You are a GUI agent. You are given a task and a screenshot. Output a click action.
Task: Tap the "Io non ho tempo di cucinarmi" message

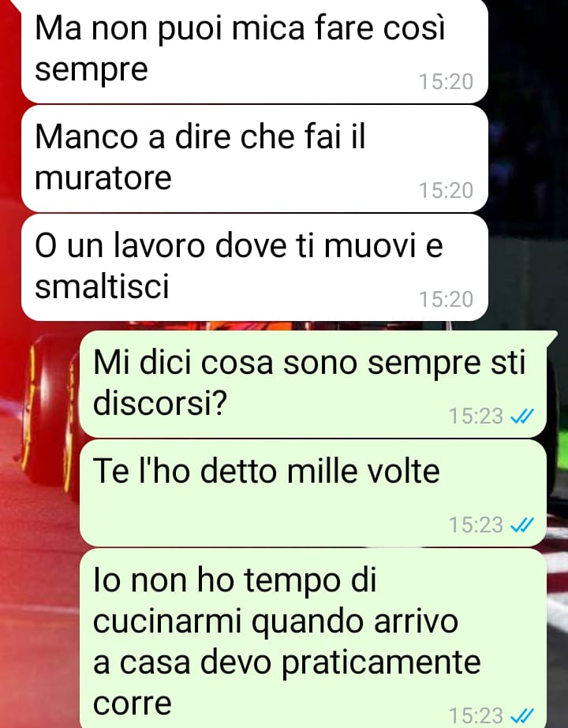(x=313, y=638)
